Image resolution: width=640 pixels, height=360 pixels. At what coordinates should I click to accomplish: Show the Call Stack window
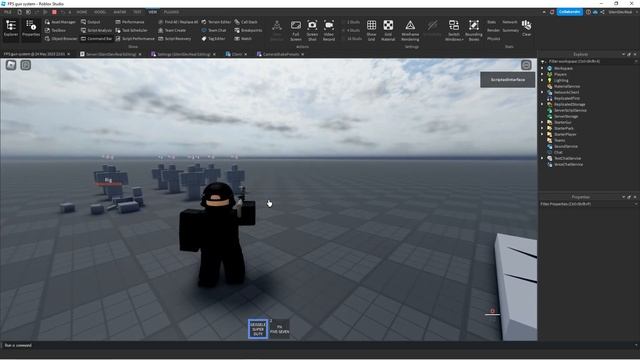pyautogui.click(x=246, y=22)
